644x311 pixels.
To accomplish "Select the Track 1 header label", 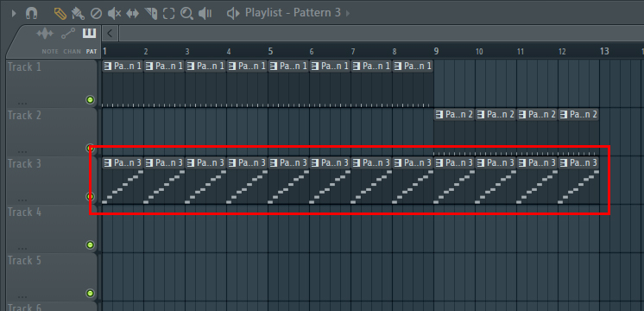I will (x=24, y=67).
